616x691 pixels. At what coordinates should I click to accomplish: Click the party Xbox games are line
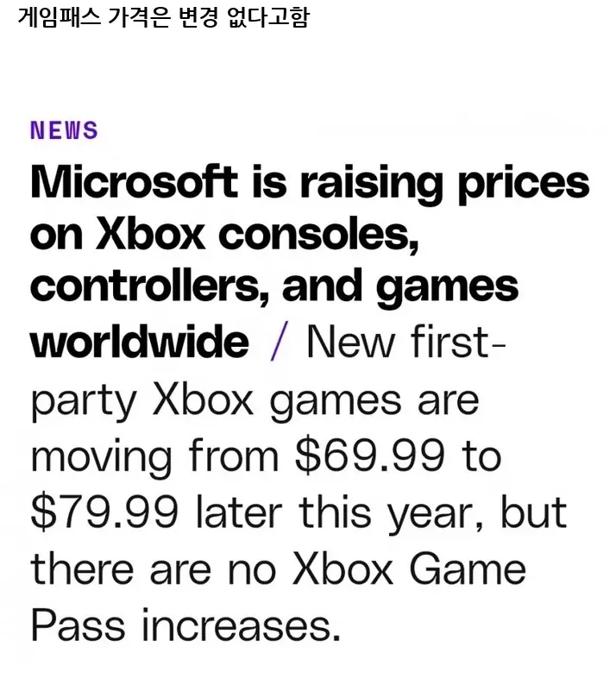[255, 401]
